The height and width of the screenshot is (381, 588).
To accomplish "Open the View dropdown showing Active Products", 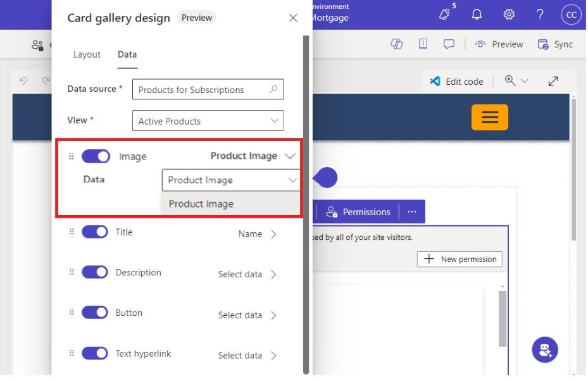I will (x=208, y=121).
